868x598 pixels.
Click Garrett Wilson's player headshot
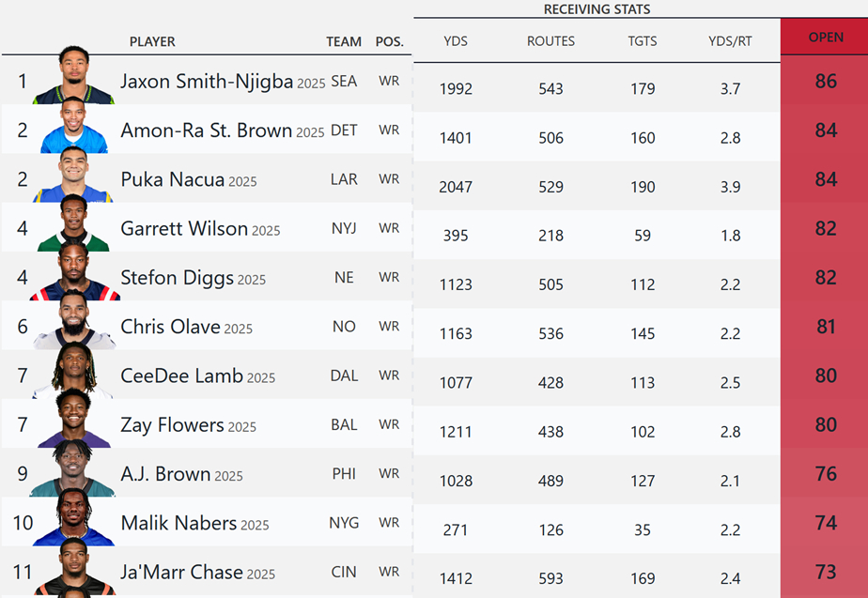point(73,224)
